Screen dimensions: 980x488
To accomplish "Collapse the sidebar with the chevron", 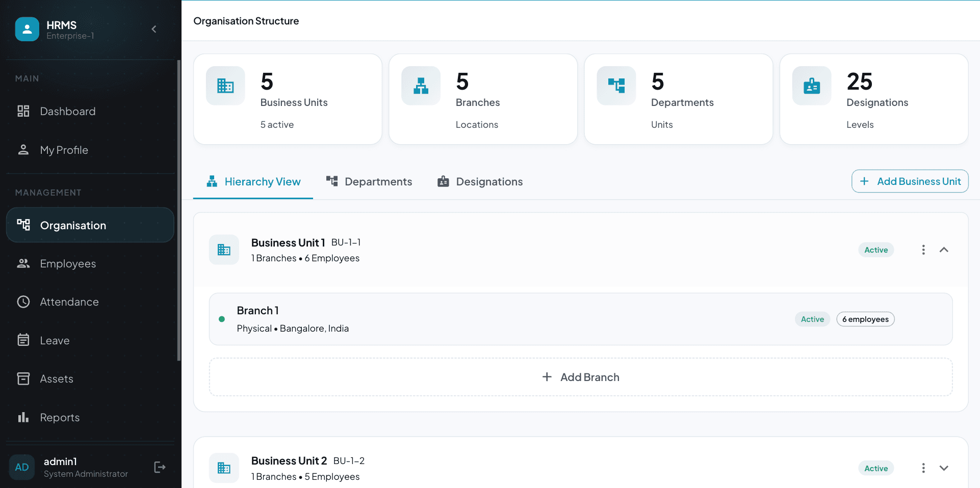I will 154,29.
